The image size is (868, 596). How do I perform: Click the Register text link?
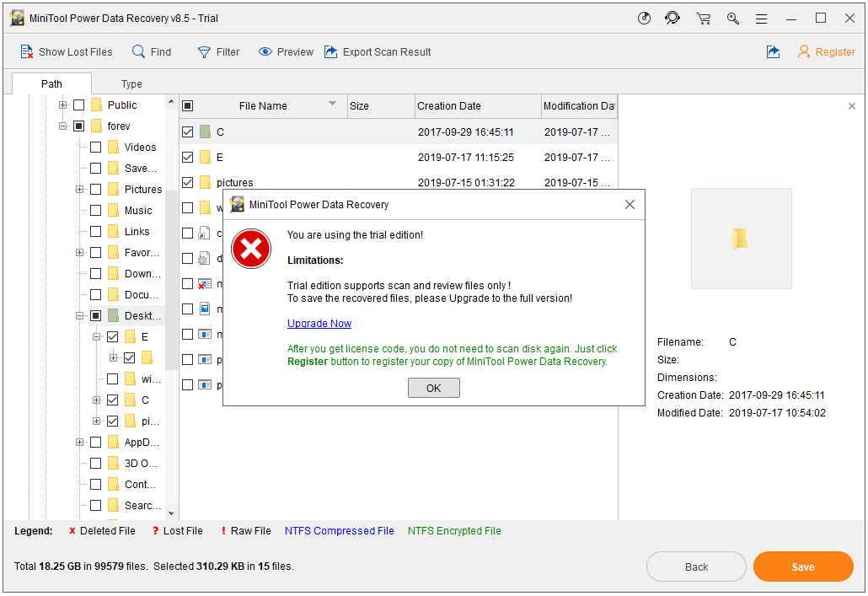pyautogui.click(x=835, y=52)
